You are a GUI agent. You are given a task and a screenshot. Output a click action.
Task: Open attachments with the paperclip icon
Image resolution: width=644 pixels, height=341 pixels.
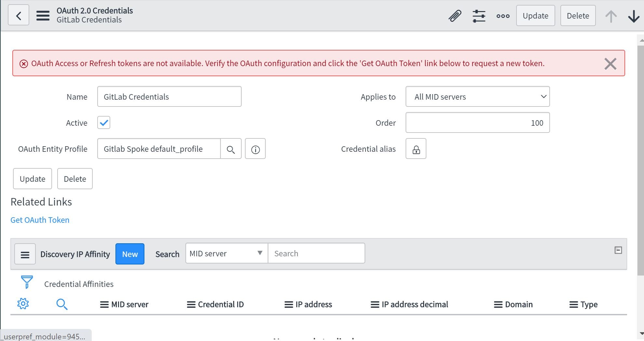pos(455,16)
